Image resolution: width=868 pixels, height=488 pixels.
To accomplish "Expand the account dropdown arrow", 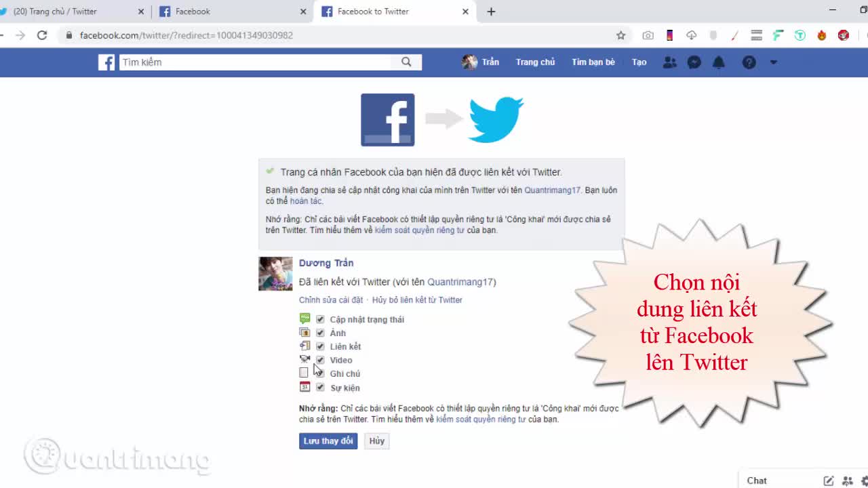I will tap(774, 62).
